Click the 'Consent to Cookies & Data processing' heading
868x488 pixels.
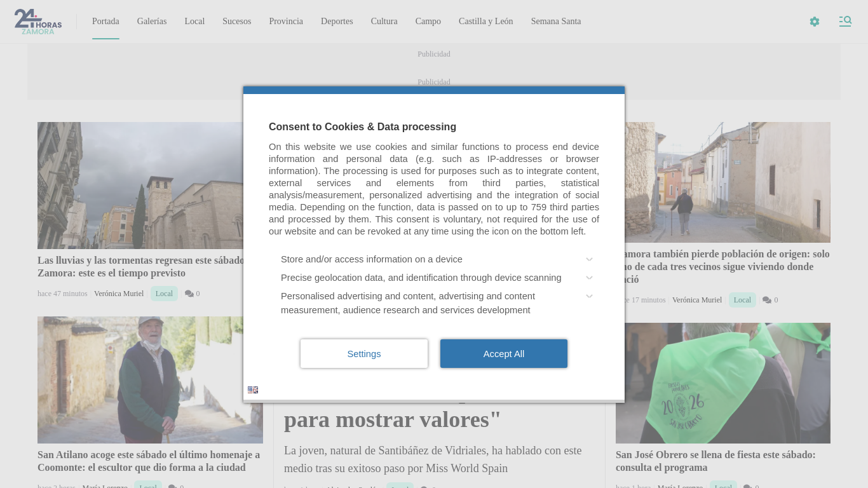click(x=362, y=126)
